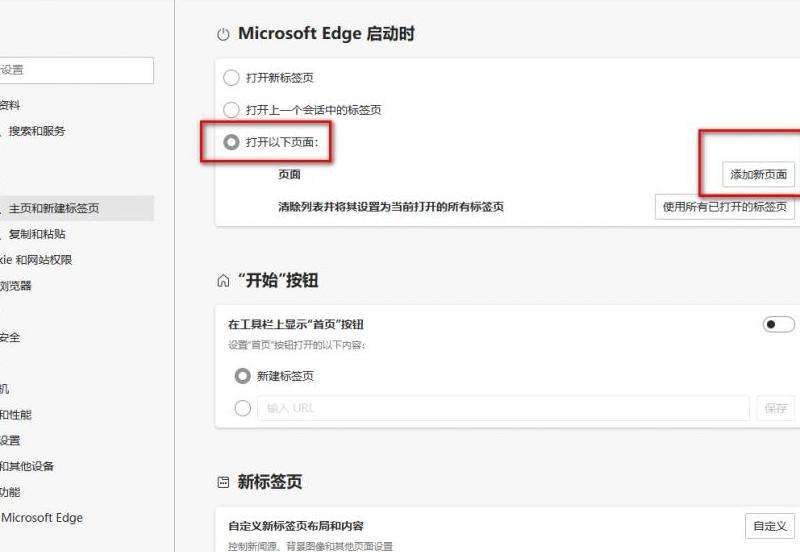The width and height of the screenshot is (800, 552).
Task: Click the 添加新页面 button
Action: pyautogui.click(x=758, y=174)
